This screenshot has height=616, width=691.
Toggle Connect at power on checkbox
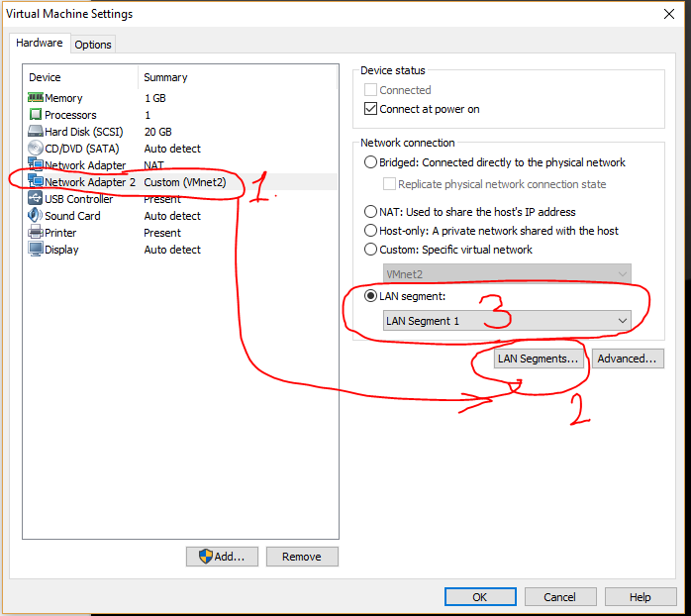click(371, 109)
